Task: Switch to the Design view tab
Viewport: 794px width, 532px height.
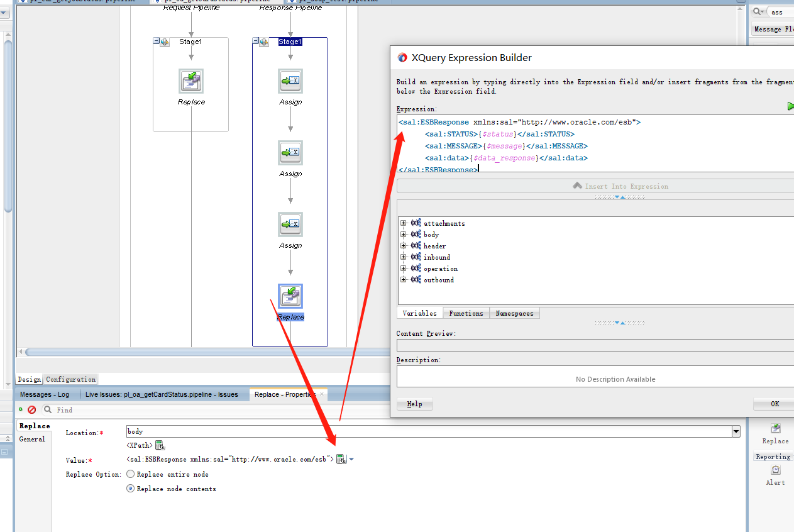Action: point(30,379)
